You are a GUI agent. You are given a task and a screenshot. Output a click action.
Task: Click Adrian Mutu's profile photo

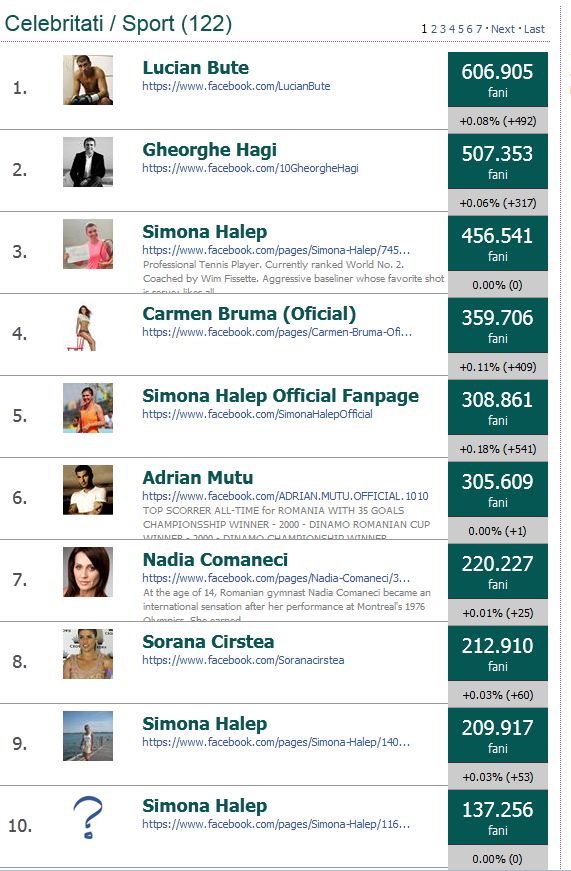click(88, 489)
